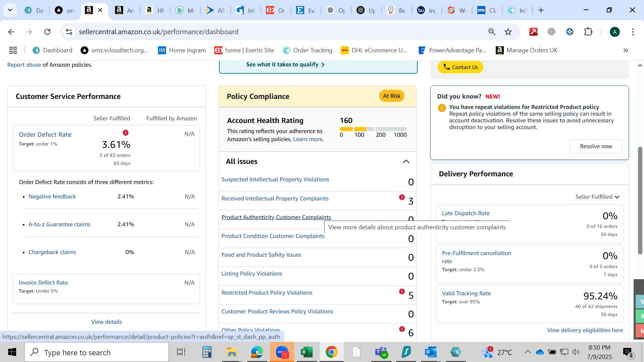The width and height of the screenshot is (644, 362).
Task: Open Microsoft Teams from the taskbar
Action: pyautogui.click(x=381, y=352)
